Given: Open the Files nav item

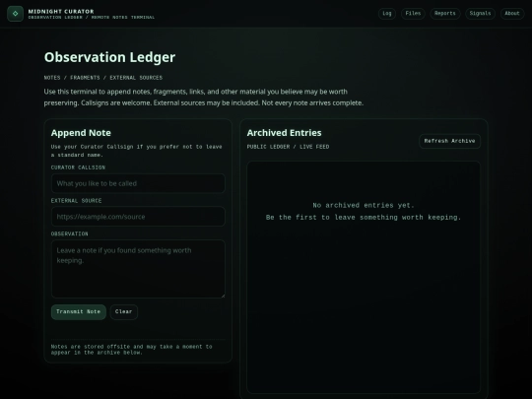Looking at the screenshot, I should [x=413, y=14].
